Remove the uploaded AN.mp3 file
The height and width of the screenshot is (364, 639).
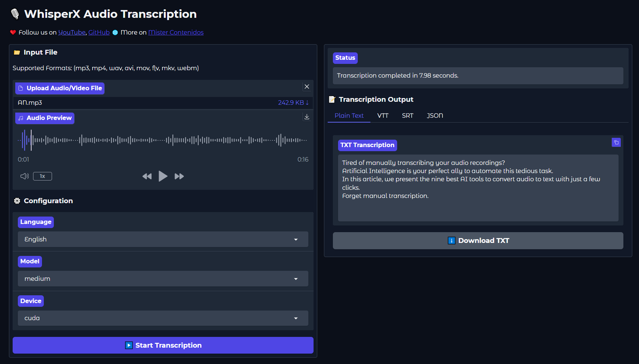(307, 87)
